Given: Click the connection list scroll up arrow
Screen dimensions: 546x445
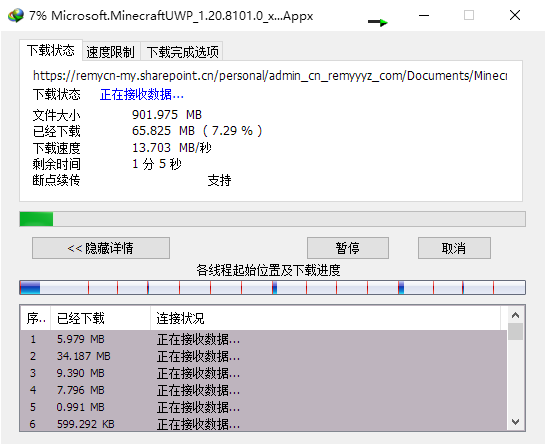Looking at the screenshot, I should click(x=516, y=315).
